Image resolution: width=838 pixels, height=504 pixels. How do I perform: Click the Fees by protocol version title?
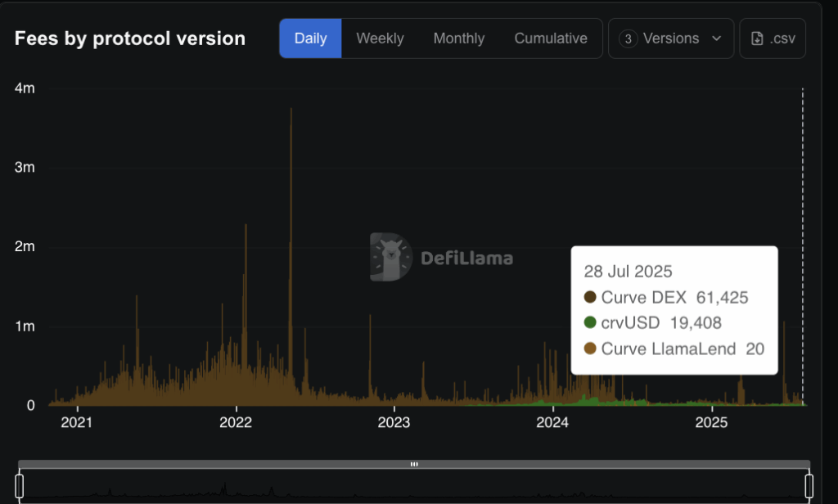(x=130, y=38)
